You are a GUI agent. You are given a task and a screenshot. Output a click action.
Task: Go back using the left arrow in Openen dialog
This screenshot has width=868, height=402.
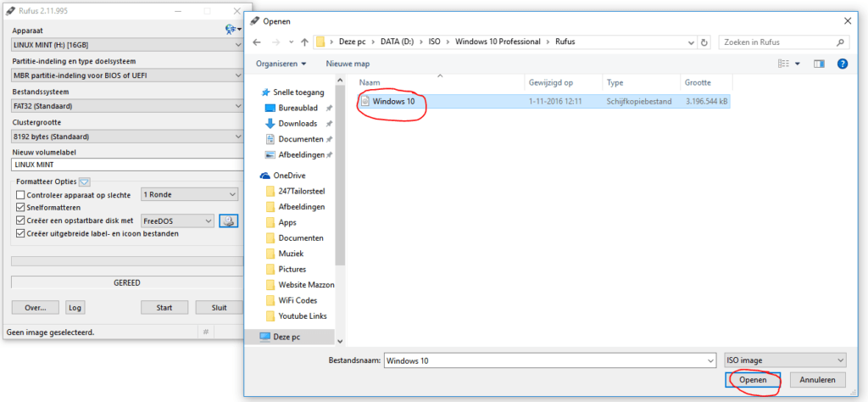(x=256, y=42)
